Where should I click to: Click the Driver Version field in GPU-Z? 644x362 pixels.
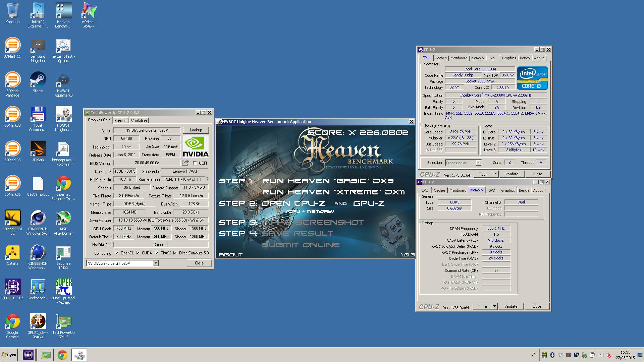click(x=161, y=220)
